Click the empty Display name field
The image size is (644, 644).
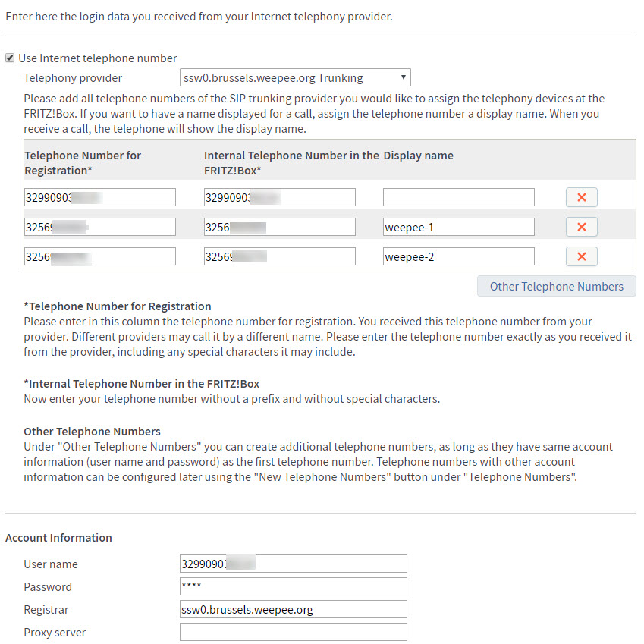[x=458, y=197]
